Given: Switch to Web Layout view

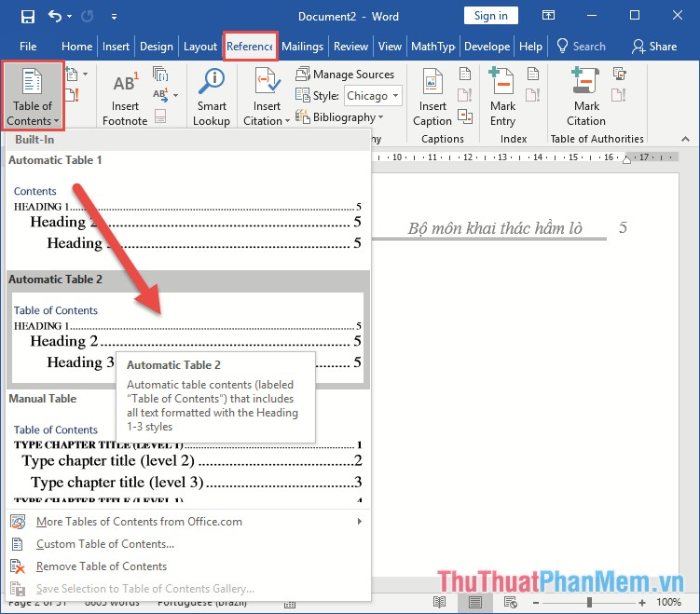Looking at the screenshot, I should 510,603.
